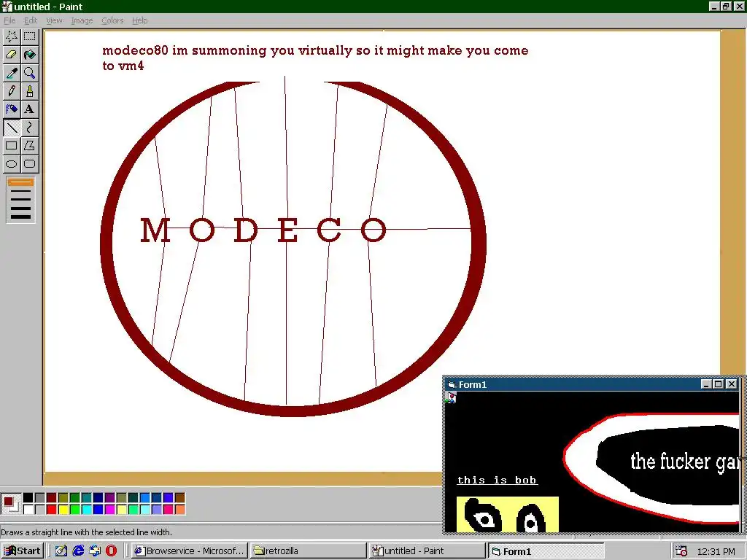Select the Text tool
This screenshot has height=560, width=747.
[x=29, y=109]
